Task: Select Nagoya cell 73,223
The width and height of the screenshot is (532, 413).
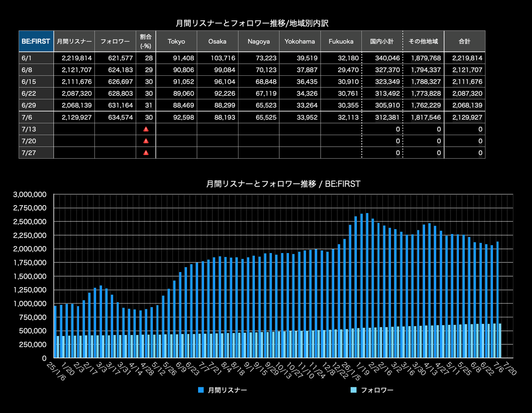Action: tap(258, 58)
